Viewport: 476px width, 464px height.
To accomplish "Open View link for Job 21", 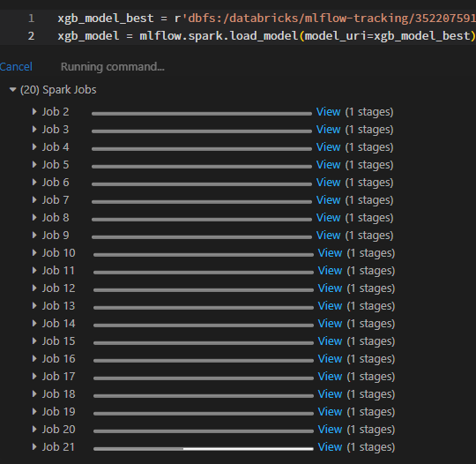I will pos(330,446).
